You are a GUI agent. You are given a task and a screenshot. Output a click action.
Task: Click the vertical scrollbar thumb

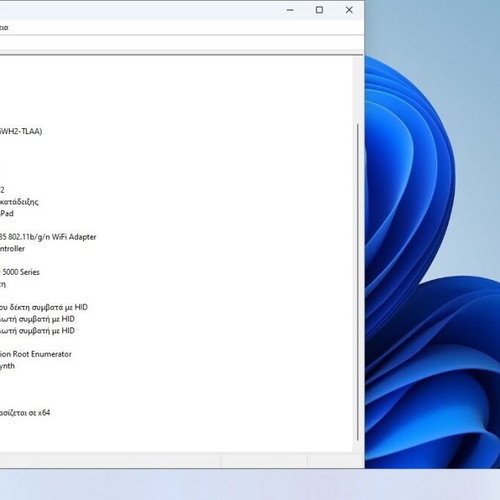tap(358, 282)
